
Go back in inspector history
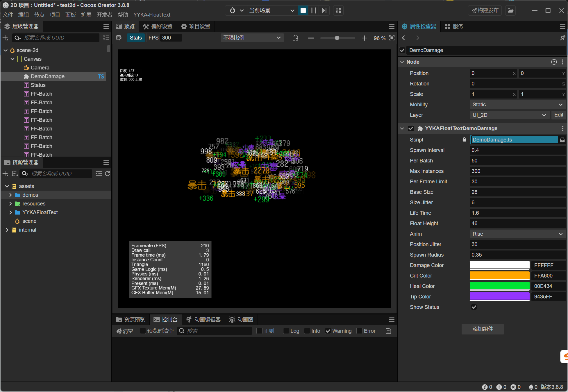403,38
